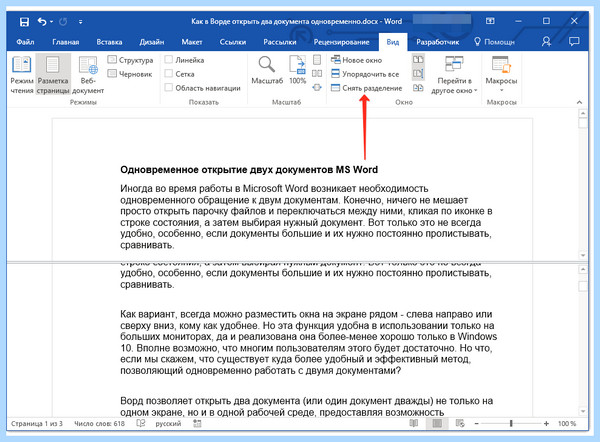Open the proofing errors status icon

point(141,423)
